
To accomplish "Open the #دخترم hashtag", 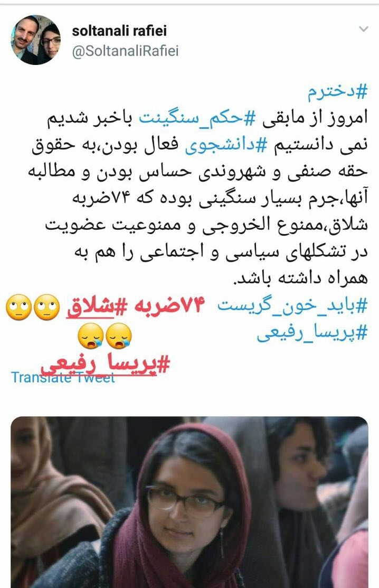I will pos(337,92).
